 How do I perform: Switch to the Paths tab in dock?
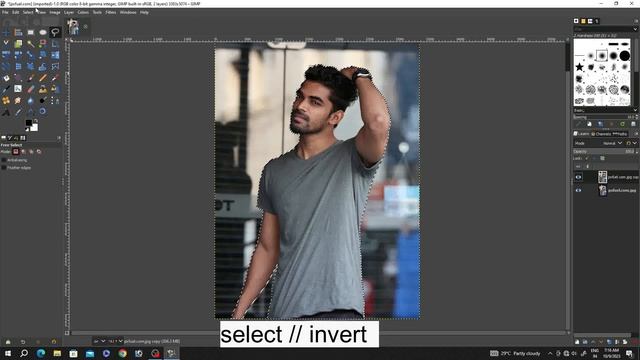coord(620,134)
